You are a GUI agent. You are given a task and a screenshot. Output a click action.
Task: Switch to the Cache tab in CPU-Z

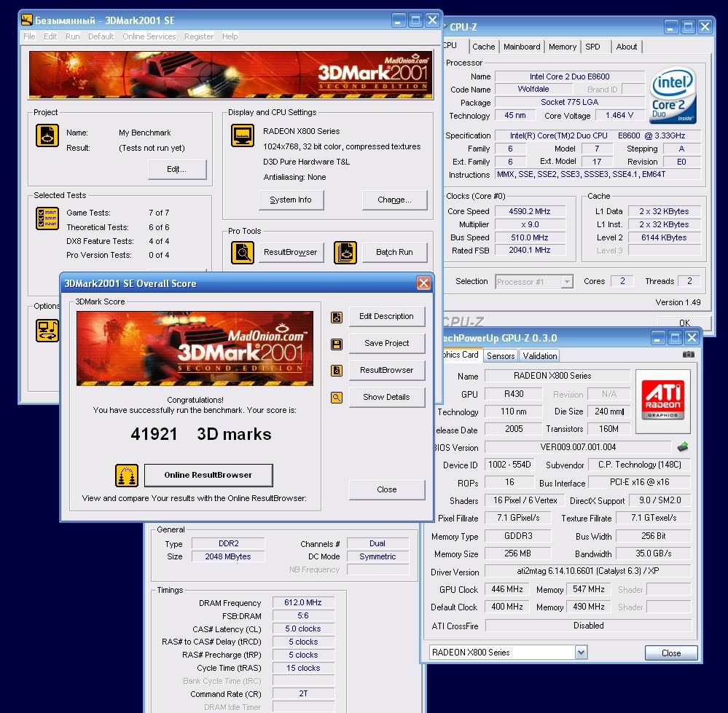(483, 47)
